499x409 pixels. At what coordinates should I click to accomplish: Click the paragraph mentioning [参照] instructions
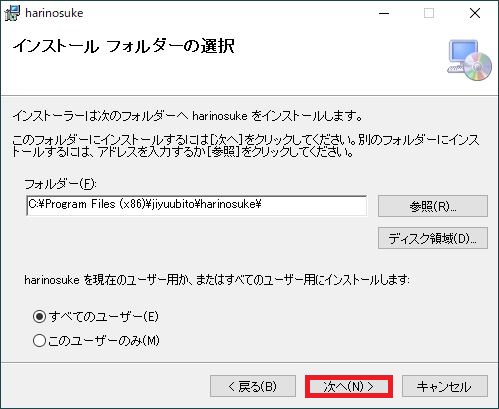coord(246,145)
